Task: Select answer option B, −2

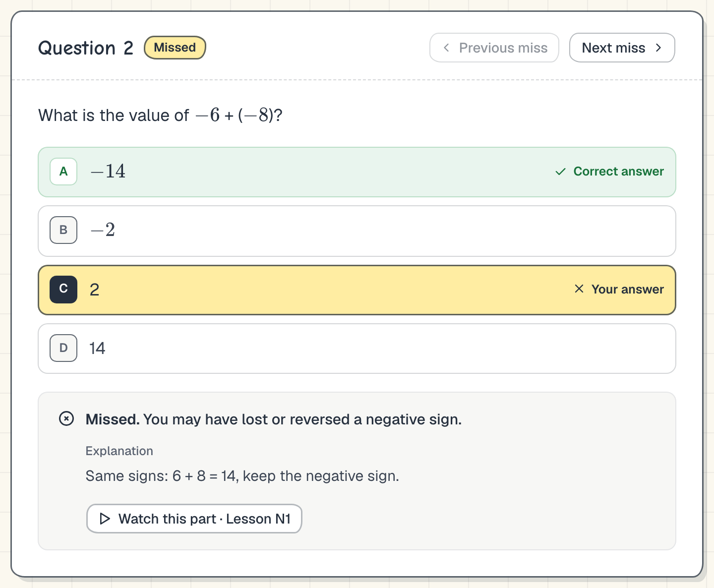Action: pos(357,231)
